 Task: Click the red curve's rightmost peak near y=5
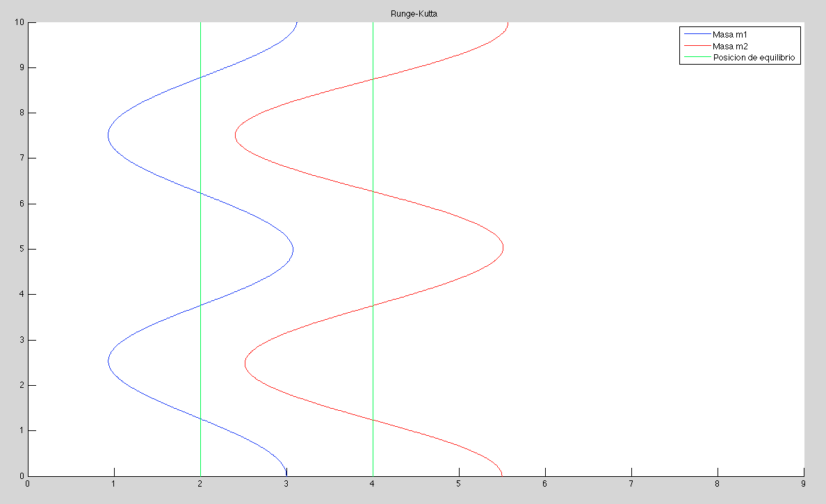click(x=503, y=248)
